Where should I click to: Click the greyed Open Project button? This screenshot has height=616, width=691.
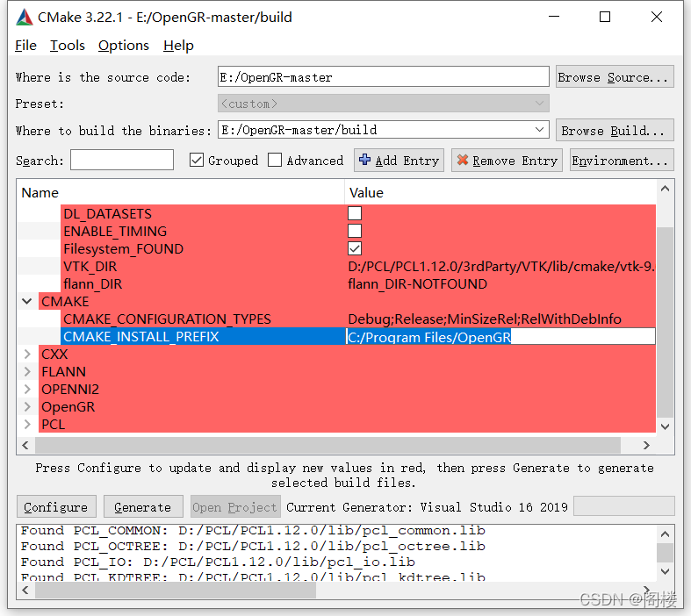tap(236, 507)
